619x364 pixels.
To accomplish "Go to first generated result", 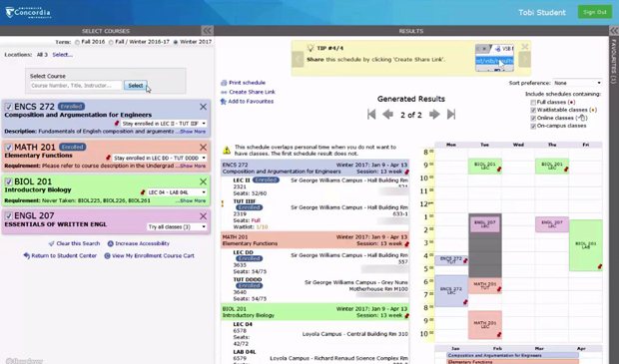I will [x=371, y=115].
